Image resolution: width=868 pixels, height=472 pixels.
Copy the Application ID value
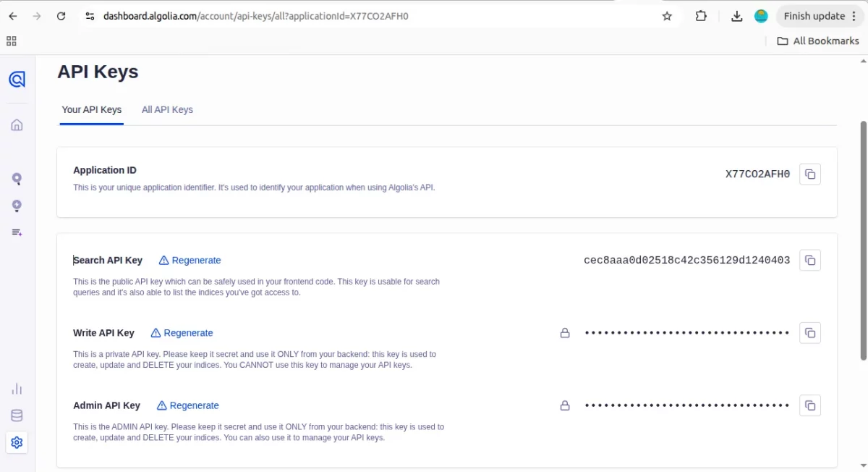pos(810,174)
